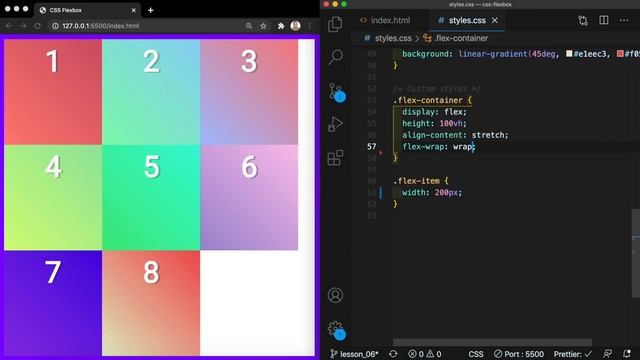Click the browser forward arrow

[23, 26]
